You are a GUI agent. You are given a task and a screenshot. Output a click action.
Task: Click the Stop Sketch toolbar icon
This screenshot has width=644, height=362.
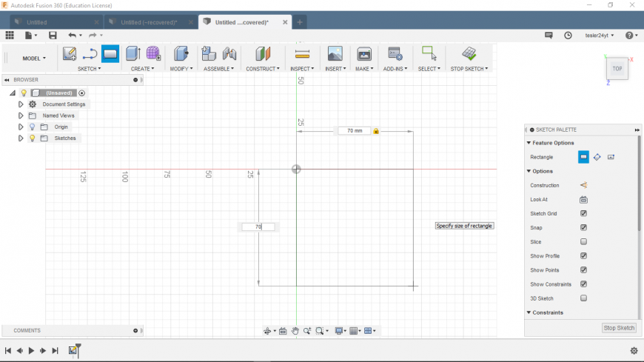pyautogui.click(x=469, y=54)
